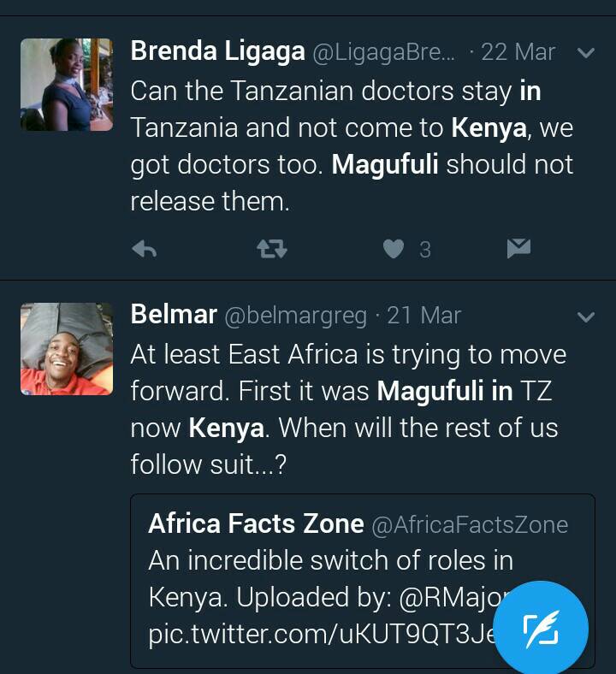The width and height of the screenshot is (616, 674).
Task: Tap the 21 Mar timestamp
Action: (x=423, y=316)
